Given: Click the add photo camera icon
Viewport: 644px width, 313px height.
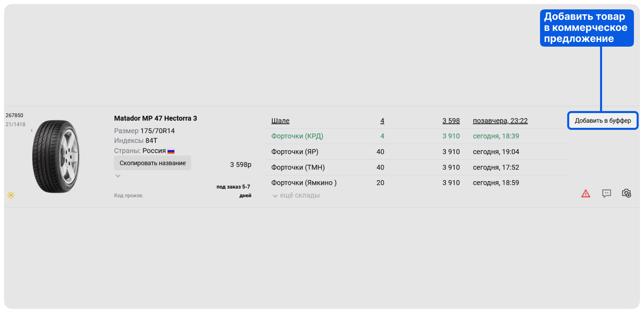Looking at the screenshot, I should 627,193.
